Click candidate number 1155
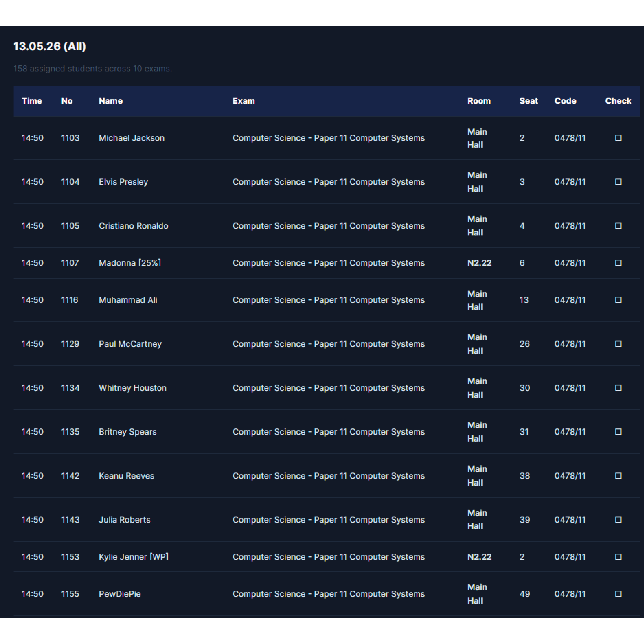644x644 pixels. (x=70, y=594)
